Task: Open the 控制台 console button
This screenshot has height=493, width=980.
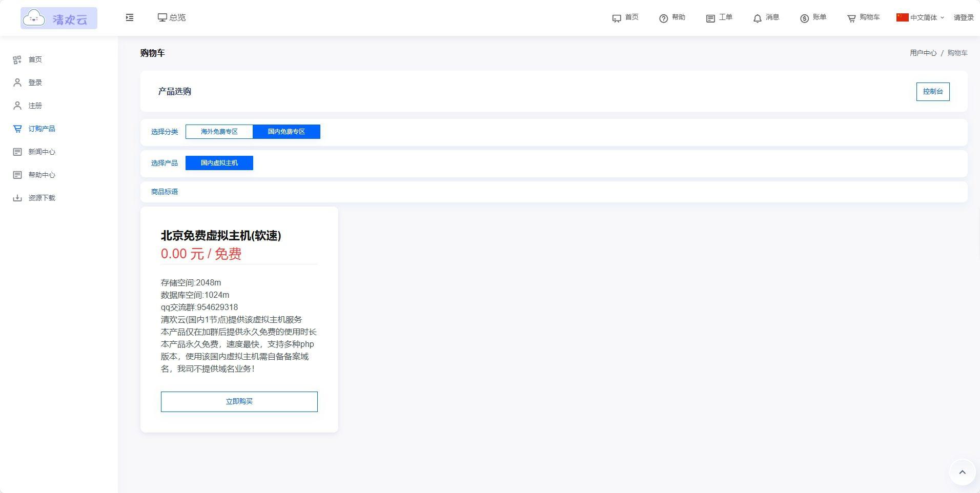Action: point(932,91)
